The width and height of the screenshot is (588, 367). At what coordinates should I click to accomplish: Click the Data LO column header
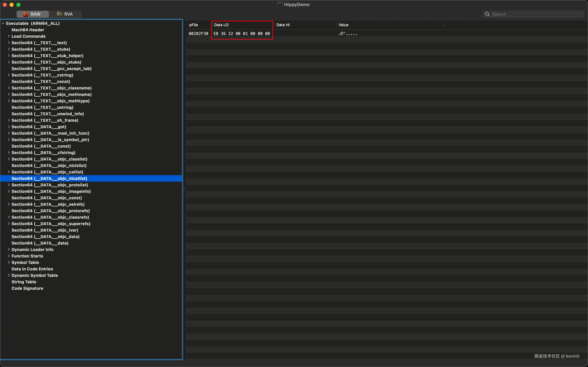221,25
